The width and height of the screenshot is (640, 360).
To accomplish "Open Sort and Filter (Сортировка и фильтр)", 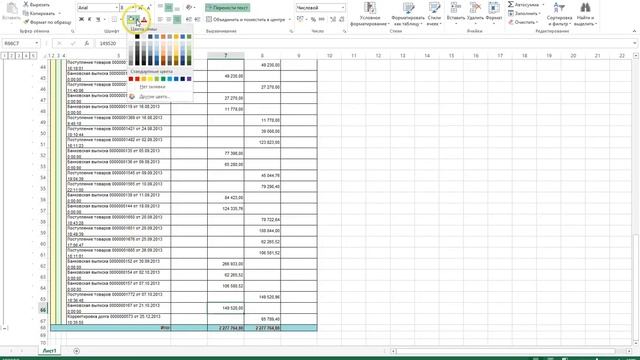I will point(559,14).
